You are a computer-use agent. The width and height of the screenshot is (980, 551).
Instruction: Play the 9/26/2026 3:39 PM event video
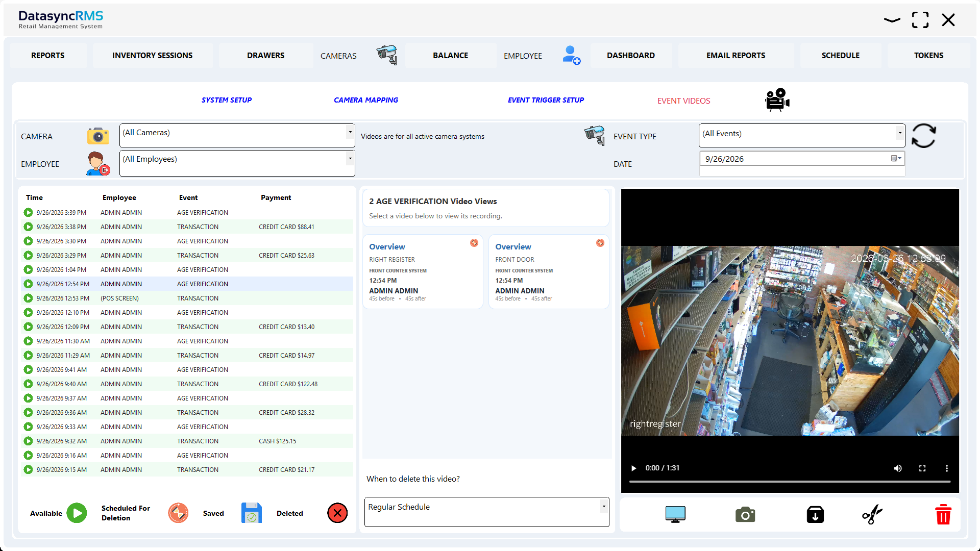pyautogui.click(x=28, y=213)
